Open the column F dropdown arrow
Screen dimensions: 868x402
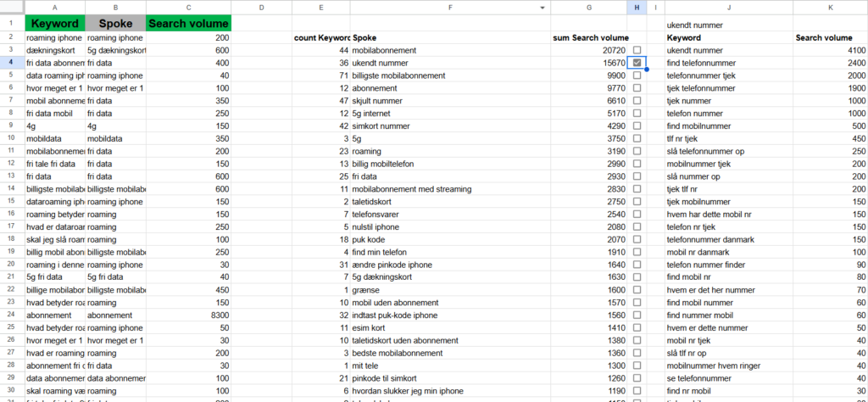[542, 7]
